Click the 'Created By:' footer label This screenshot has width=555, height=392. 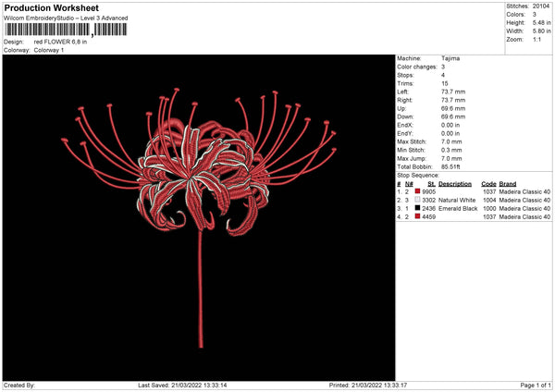(19, 385)
